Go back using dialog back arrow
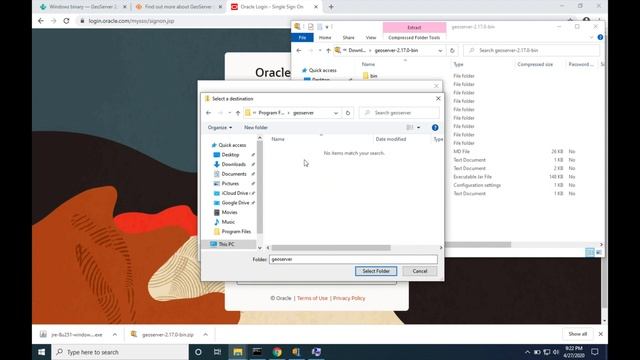This screenshot has height=360, width=640. pyautogui.click(x=209, y=113)
